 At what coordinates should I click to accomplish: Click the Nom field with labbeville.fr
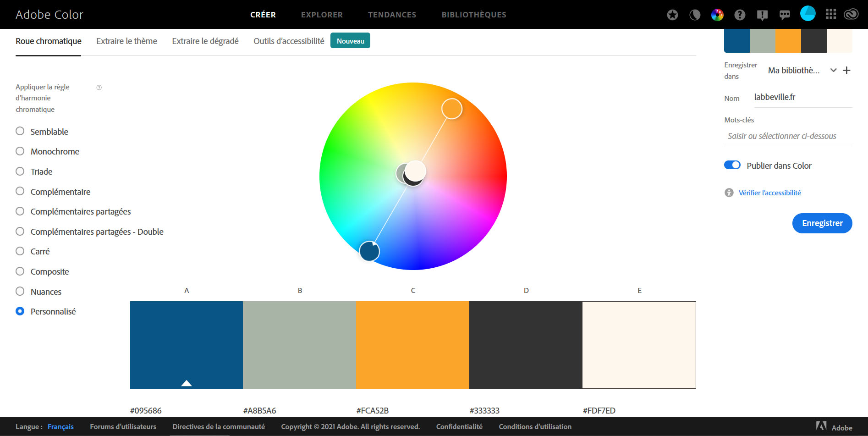click(x=803, y=97)
